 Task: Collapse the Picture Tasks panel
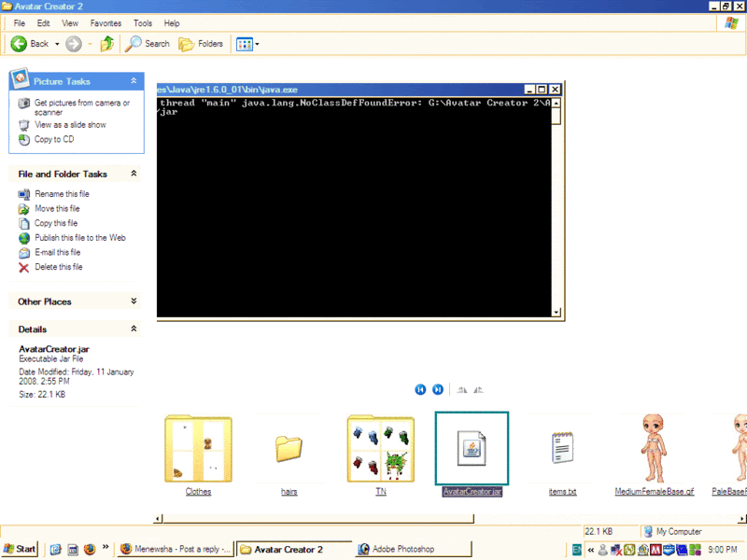[x=134, y=81]
